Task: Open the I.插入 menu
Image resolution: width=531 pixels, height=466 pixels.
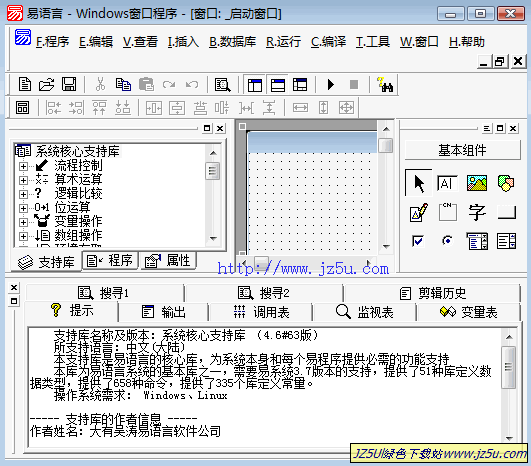Action: coord(183,42)
